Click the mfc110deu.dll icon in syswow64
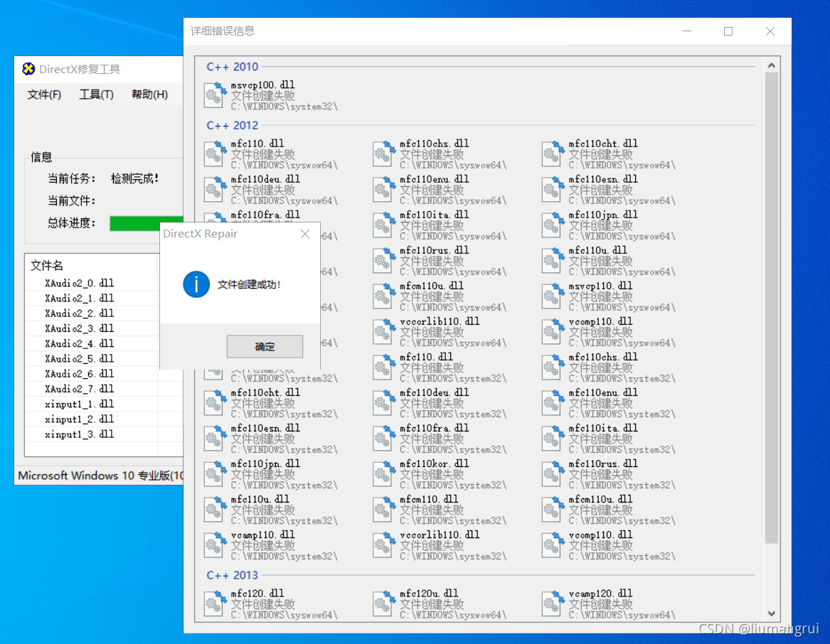Screen dimensions: 830x644 click(x=216, y=190)
